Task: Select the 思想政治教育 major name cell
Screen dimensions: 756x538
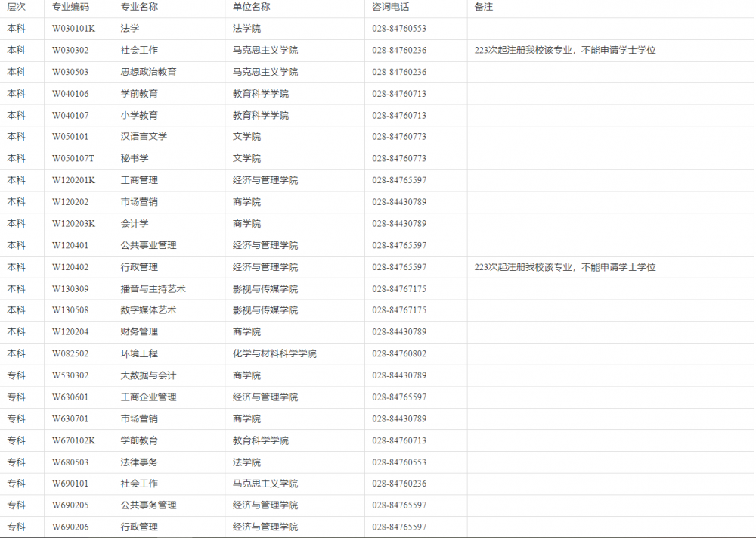Action: click(148, 72)
